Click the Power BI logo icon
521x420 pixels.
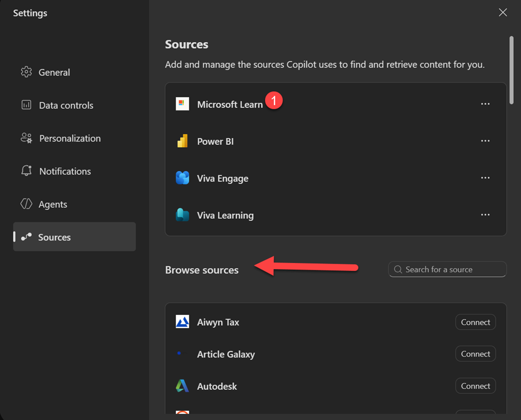[183, 141]
